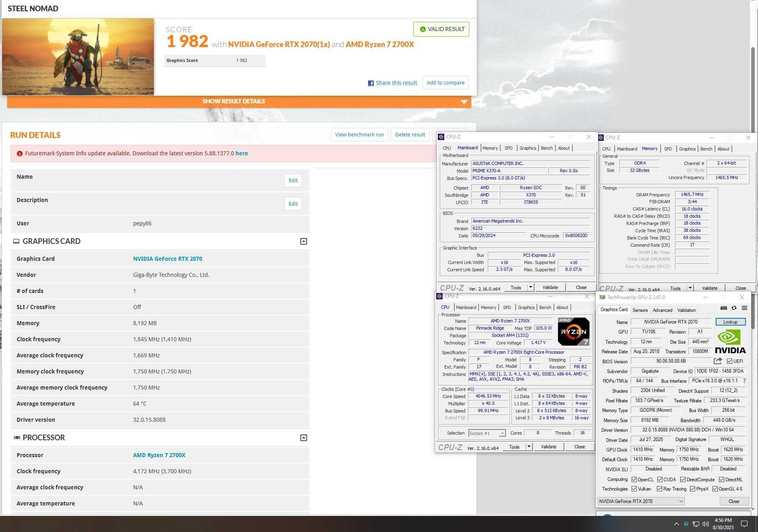This screenshot has width=758, height=532.
Task: Open the GPU-Z hamburger menu
Action: 745,308
